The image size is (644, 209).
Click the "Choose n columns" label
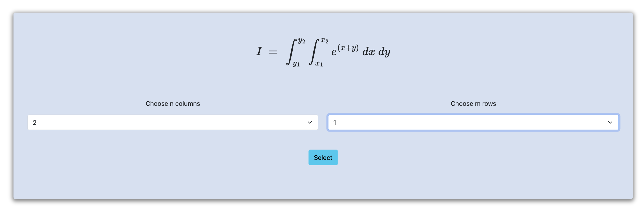[x=173, y=104]
